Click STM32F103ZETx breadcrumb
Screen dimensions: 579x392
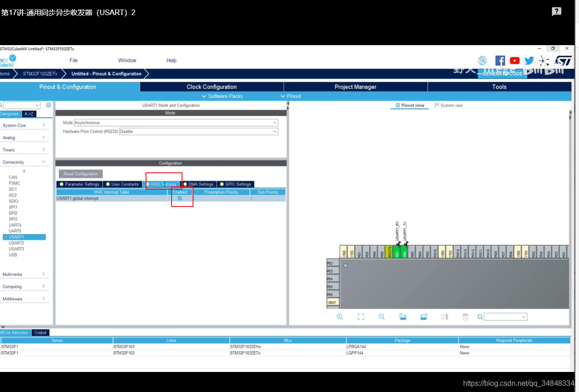40,74
